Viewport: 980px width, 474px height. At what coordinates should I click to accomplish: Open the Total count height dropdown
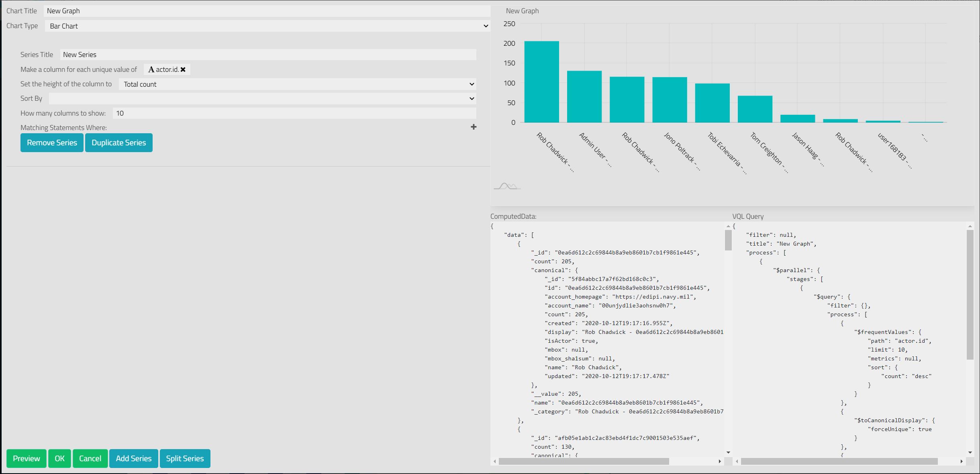click(x=297, y=84)
